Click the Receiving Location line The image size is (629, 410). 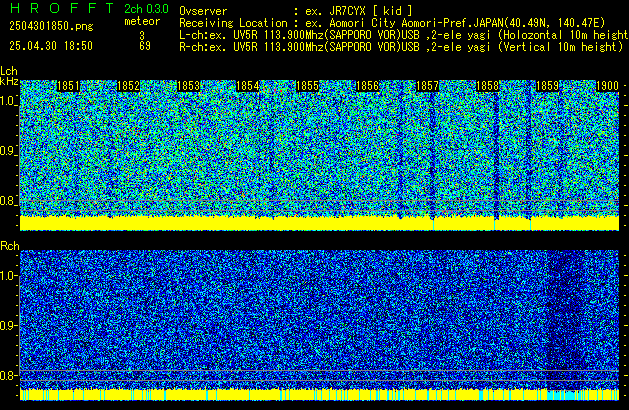(x=392, y=23)
